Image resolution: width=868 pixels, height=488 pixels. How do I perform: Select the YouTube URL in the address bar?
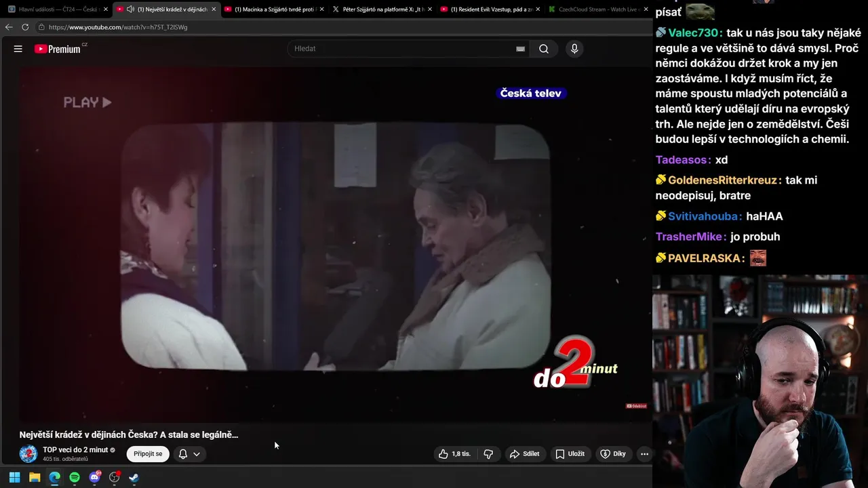point(118,27)
